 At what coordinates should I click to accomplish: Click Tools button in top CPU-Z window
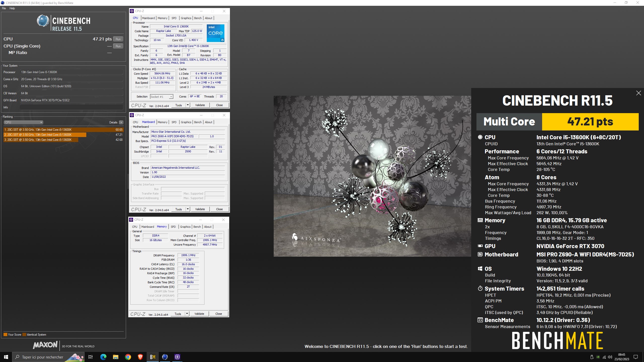pos(179,105)
